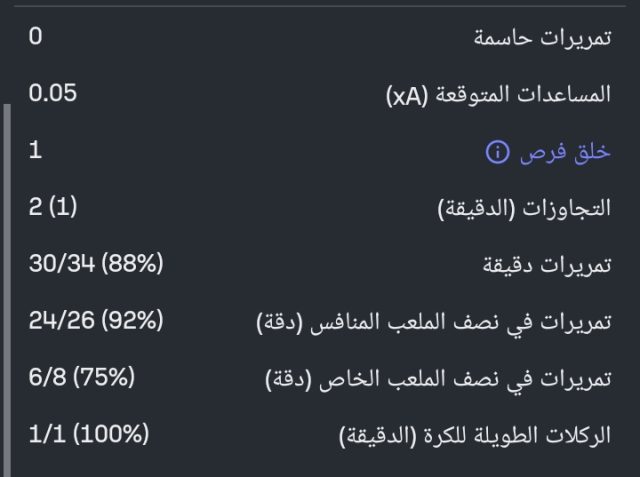Click the 6/8 (75%) own half value
The width and height of the screenshot is (640, 477).
point(82,379)
